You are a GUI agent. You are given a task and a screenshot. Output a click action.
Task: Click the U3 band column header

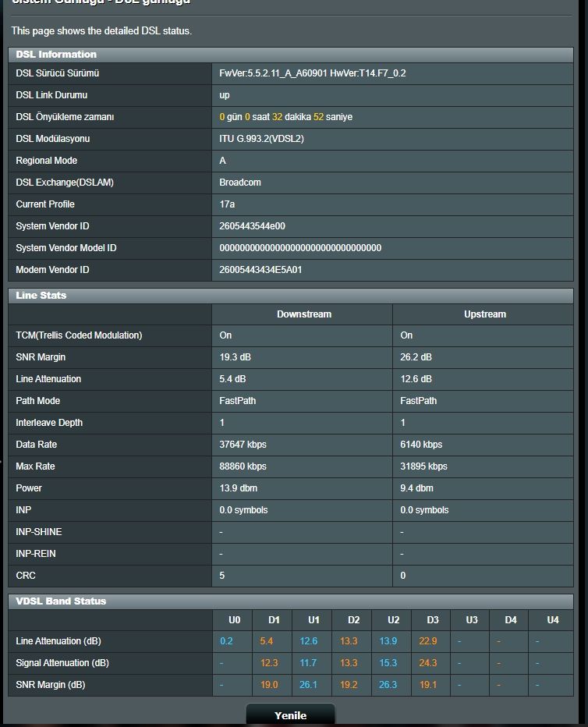click(x=472, y=620)
